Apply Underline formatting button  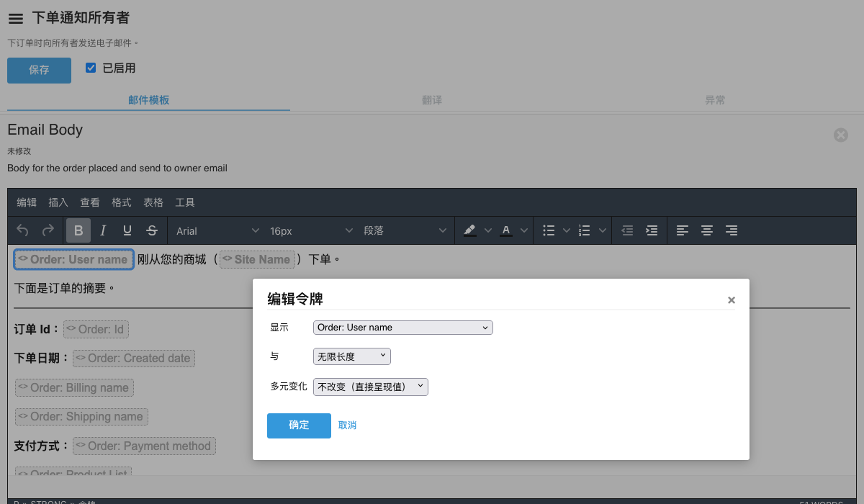click(x=127, y=230)
